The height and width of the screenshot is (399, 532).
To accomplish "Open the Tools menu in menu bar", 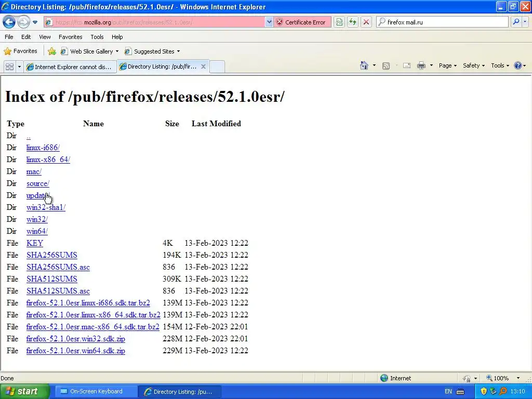I will tap(97, 37).
